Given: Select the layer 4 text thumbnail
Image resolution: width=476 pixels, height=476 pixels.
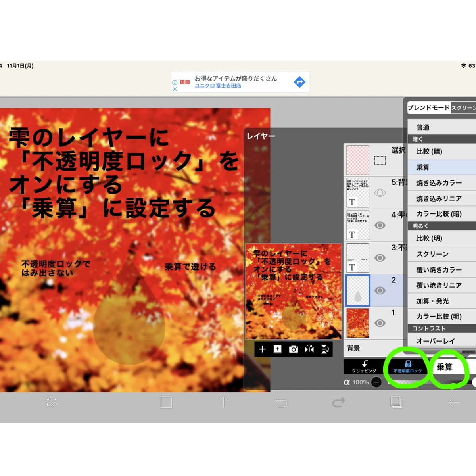Looking at the screenshot, I should pyautogui.click(x=358, y=225).
